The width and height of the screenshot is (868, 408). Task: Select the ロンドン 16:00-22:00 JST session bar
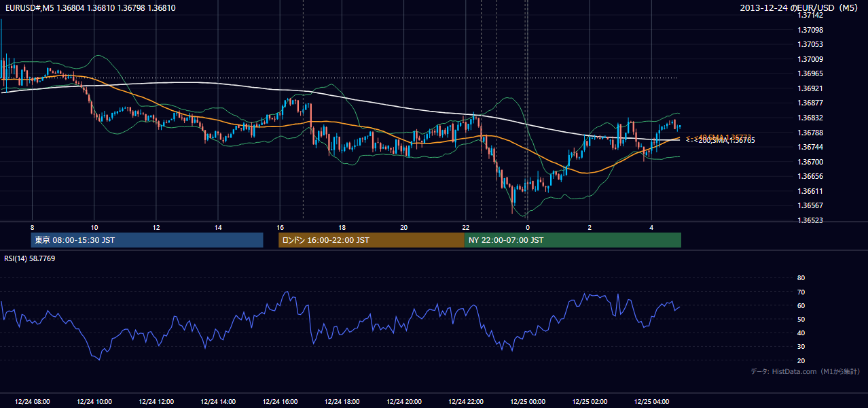click(372, 240)
